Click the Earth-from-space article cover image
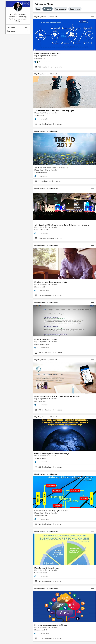The image size is (96, 644). [64, 435]
